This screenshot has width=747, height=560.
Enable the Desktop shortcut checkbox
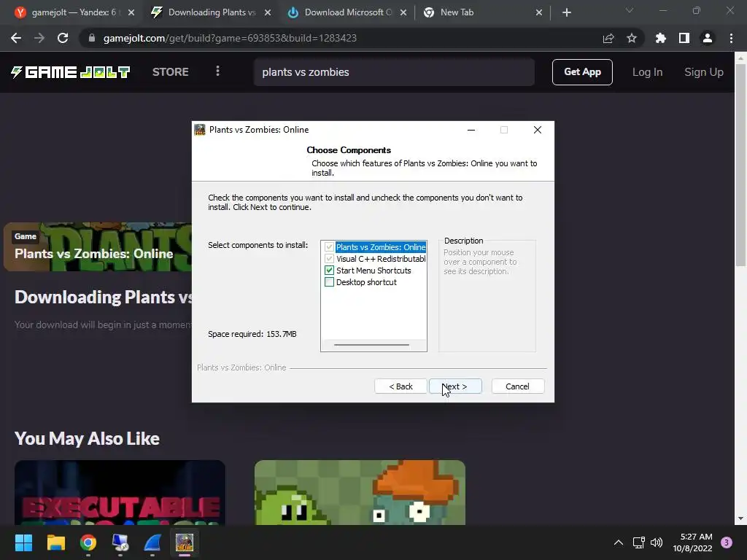click(x=329, y=282)
